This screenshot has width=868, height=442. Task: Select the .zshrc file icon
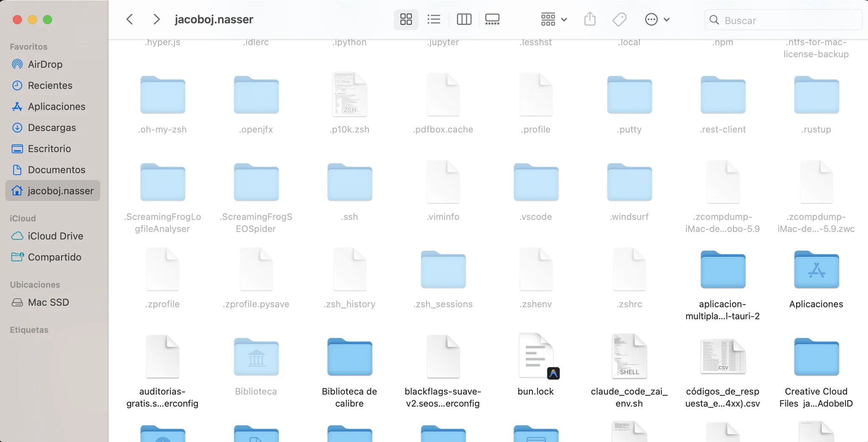click(x=629, y=269)
